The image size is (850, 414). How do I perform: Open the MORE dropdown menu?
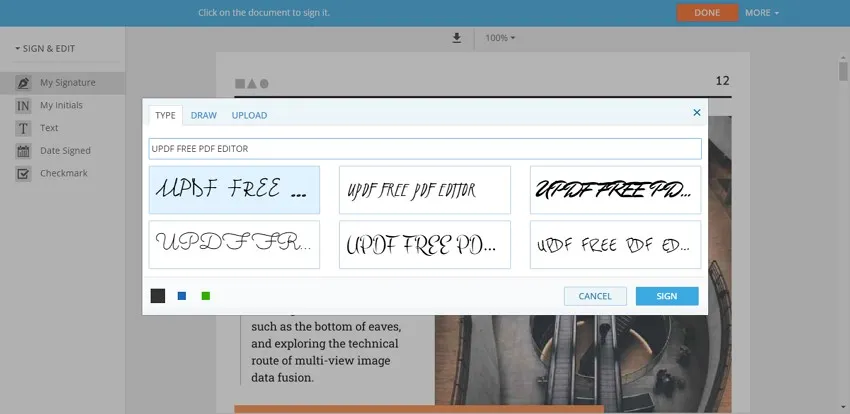[x=762, y=12]
